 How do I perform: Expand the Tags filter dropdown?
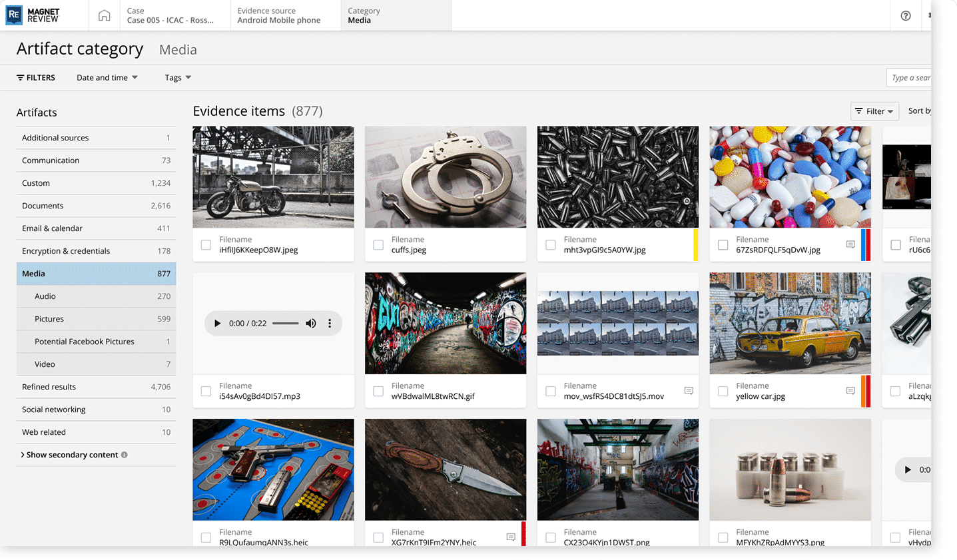click(x=178, y=78)
